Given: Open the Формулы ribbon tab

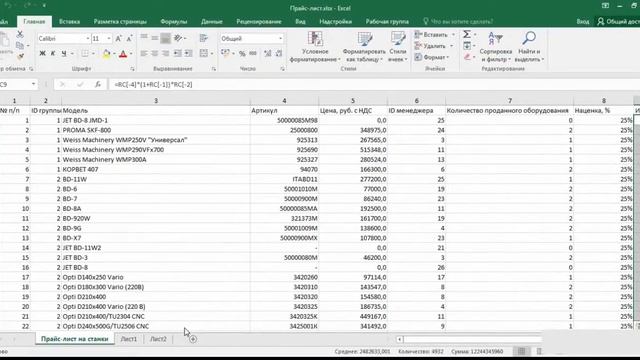Looking at the screenshot, I should [x=173, y=21].
